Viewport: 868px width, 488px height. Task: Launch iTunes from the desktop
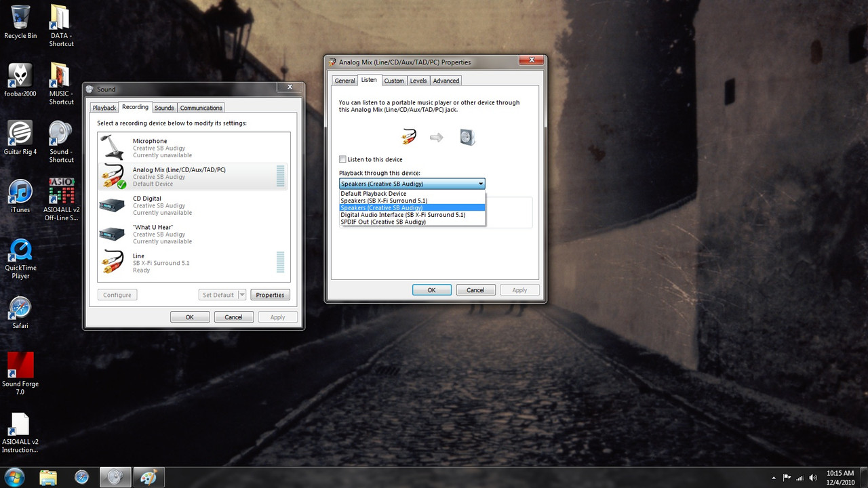pyautogui.click(x=20, y=196)
